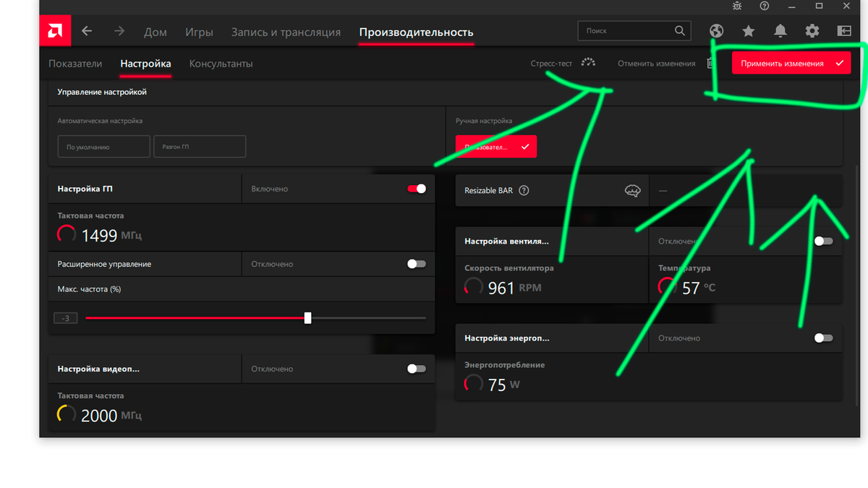The image size is (868, 488).
Task: Click the Resizable BAR label
Action: 489,191
